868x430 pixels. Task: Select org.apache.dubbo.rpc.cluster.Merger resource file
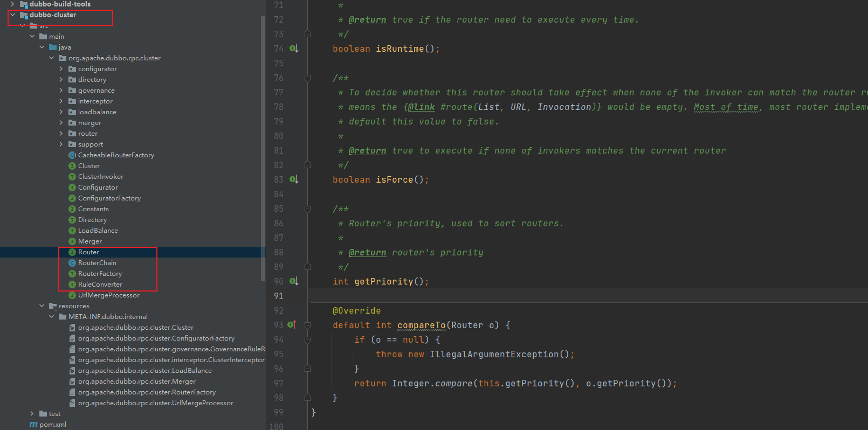137,382
